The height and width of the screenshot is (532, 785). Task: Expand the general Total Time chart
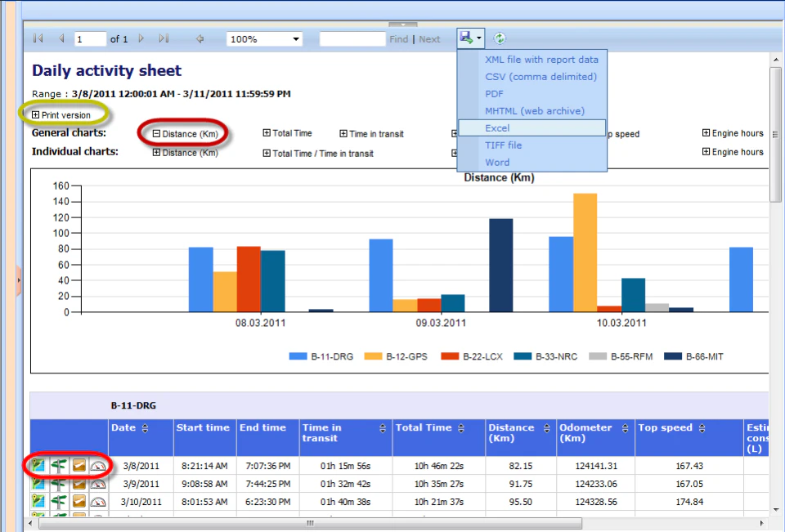tap(267, 133)
